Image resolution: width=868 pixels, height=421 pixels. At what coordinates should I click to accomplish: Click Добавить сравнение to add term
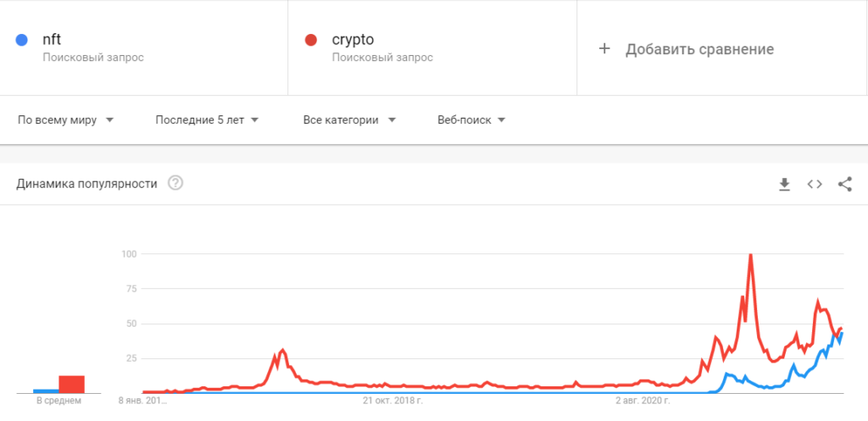699,49
